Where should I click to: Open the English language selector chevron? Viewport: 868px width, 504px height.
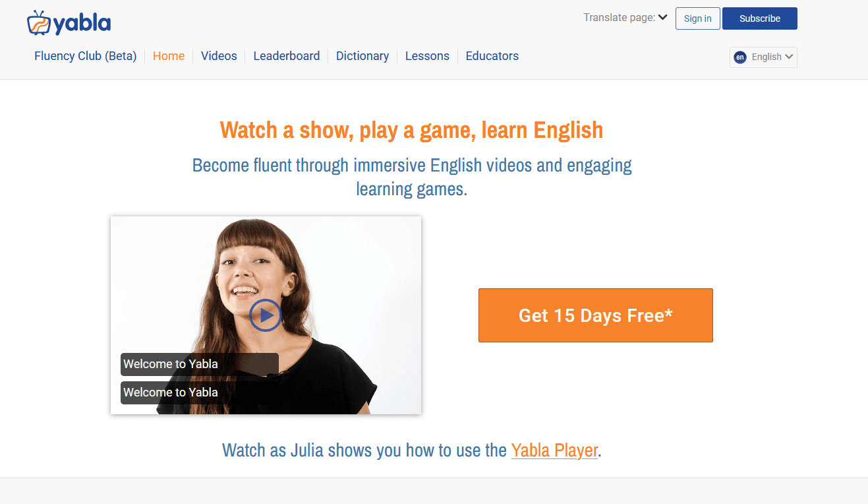[x=789, y=57]
